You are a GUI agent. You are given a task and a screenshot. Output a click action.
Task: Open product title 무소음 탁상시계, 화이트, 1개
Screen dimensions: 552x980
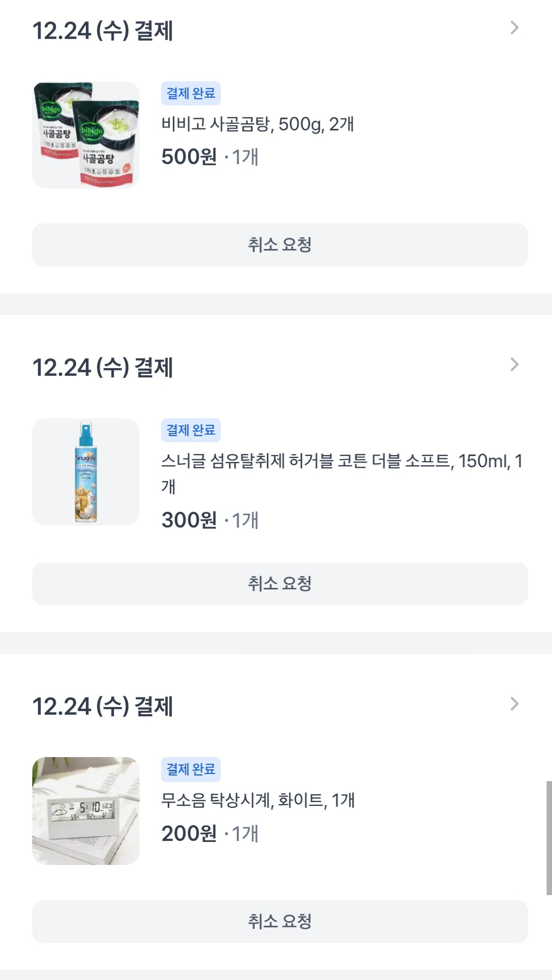pyautogui.click(x=258, y=800)
